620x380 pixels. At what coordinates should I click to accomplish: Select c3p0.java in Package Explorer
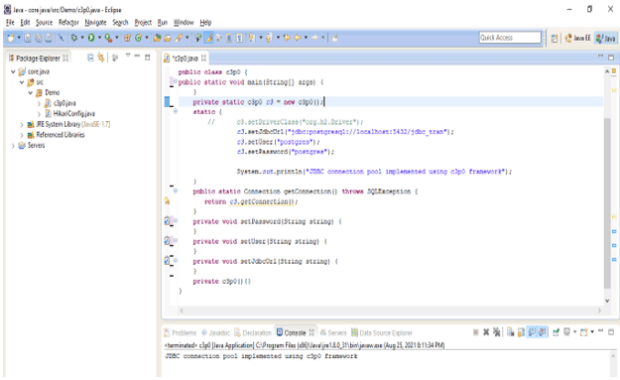(64, 103)
